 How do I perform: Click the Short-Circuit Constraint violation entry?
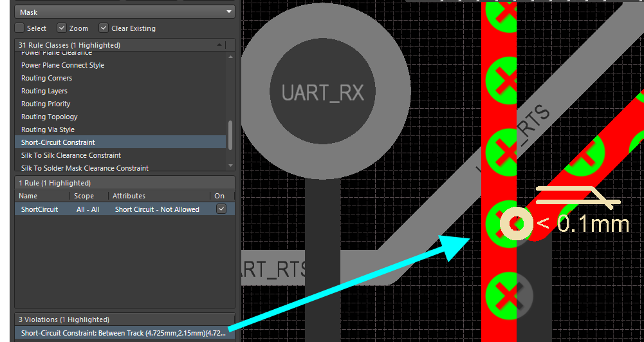coord(124,333)
